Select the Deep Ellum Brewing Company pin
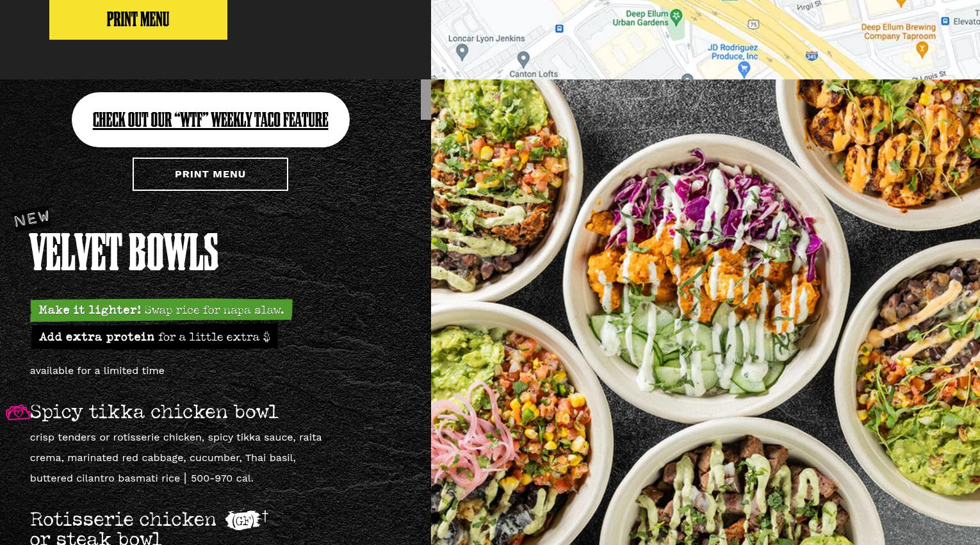Screen dimensions: 980x545 pos(922,49)
